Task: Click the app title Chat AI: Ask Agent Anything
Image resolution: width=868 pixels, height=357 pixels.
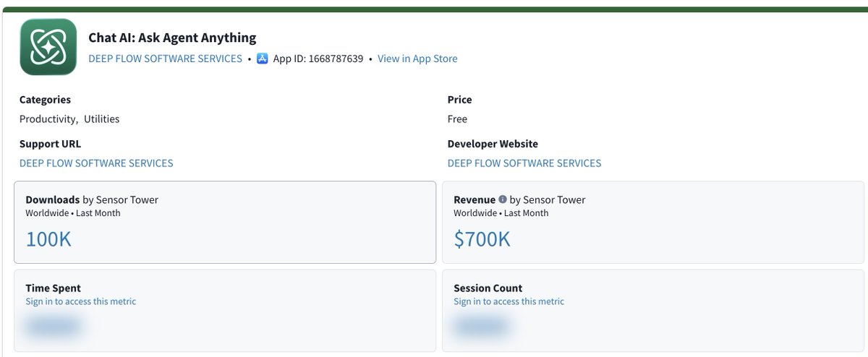Action: pyautogui.click(x=172, y=38)
